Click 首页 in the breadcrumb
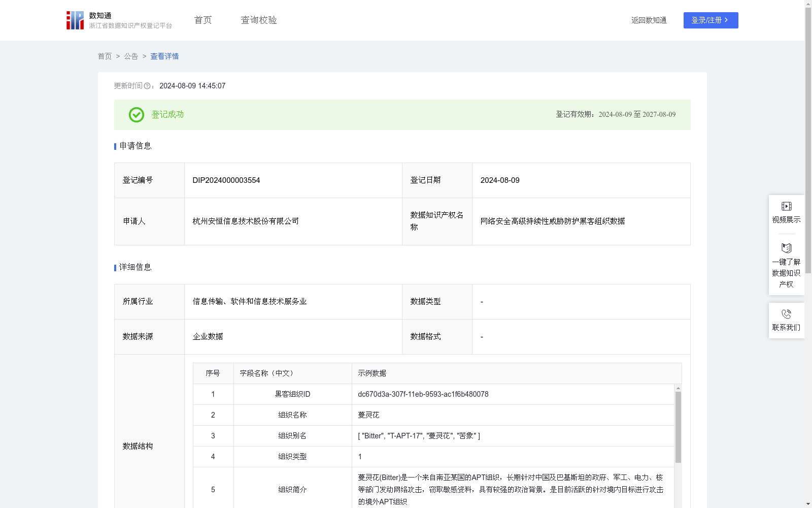812x508 pixels. point(105,56)
